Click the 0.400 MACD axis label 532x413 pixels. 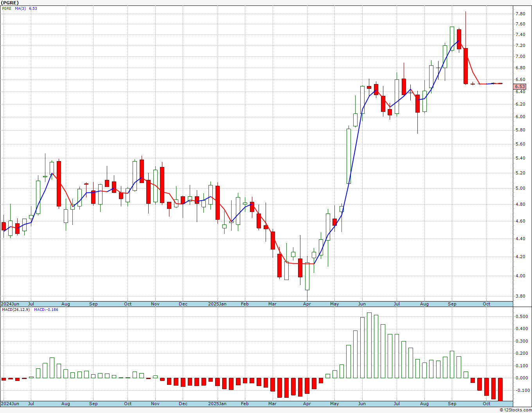[521, 329]
